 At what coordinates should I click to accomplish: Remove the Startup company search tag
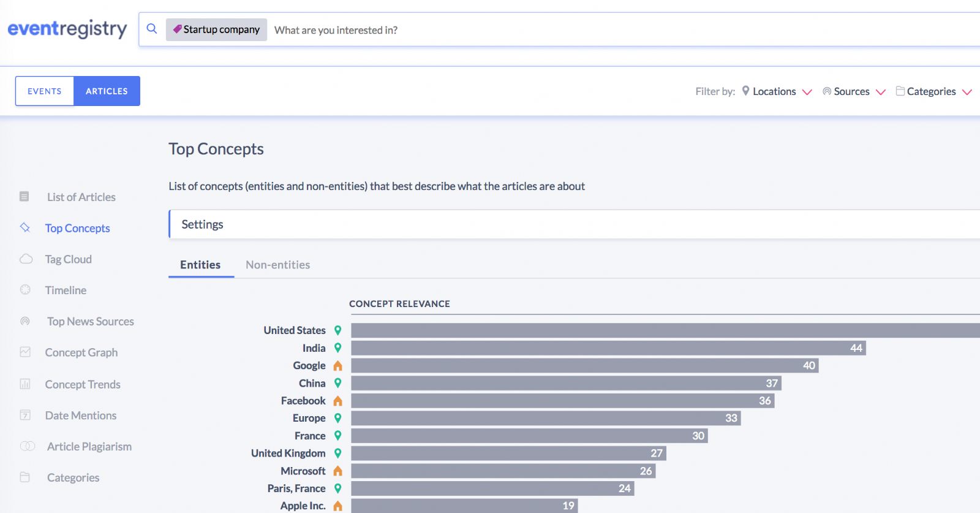(x=216, y=29)
